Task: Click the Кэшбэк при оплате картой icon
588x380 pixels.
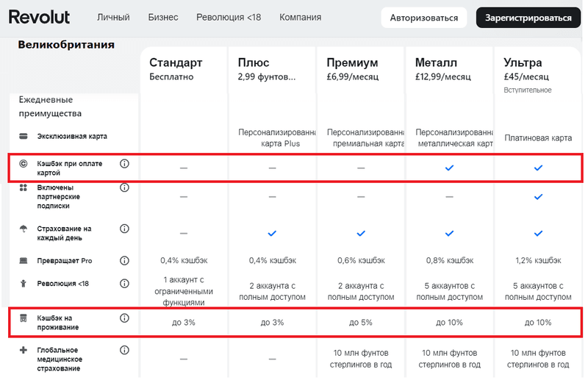Action: point(24,164)
